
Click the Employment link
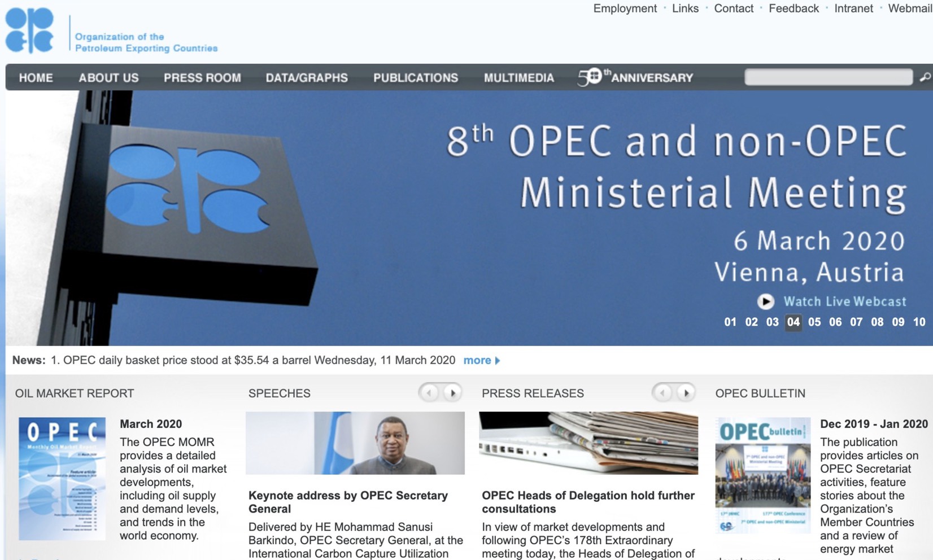pyautogui.click(x=625, y=8)
